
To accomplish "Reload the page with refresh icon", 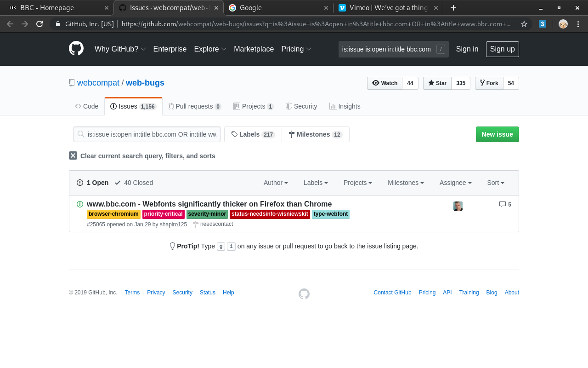I will (40, 24).
